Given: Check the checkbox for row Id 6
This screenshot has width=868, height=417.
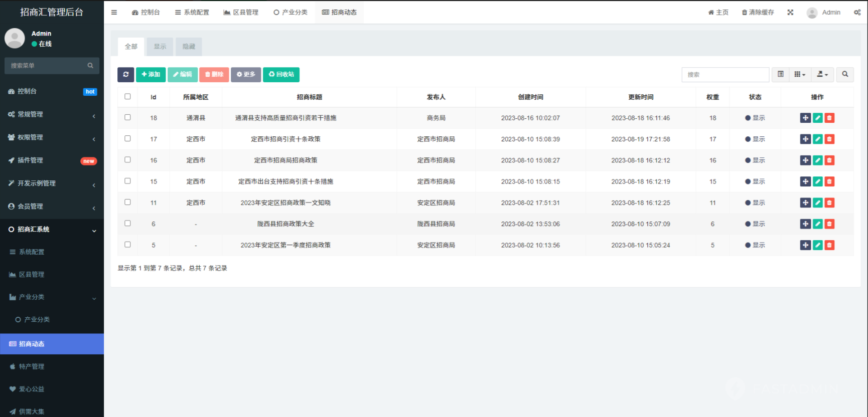Looking at the screenshot, I should point(127,223).
